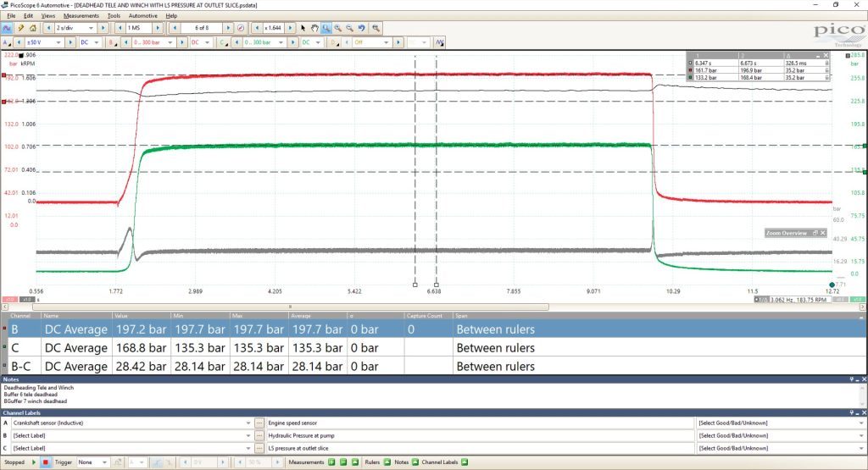
Task: Minimize the ruler legend box
Action: (818, 55)
